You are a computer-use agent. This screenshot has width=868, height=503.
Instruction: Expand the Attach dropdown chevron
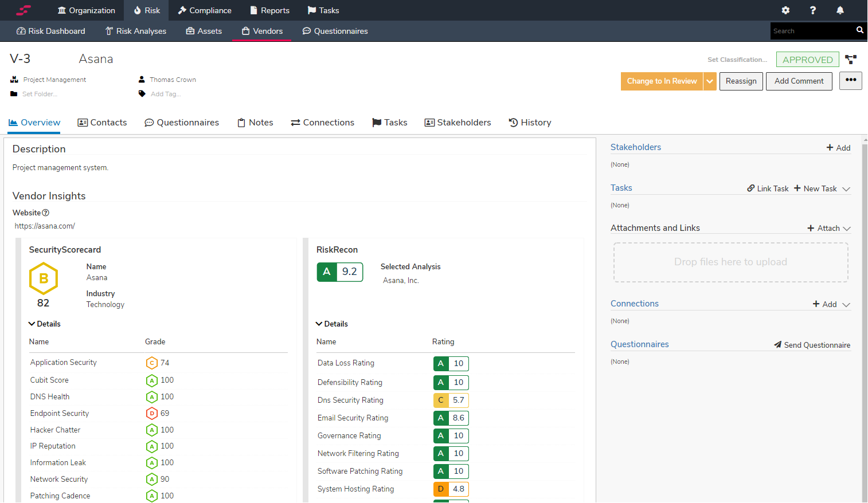pos(847,229)
